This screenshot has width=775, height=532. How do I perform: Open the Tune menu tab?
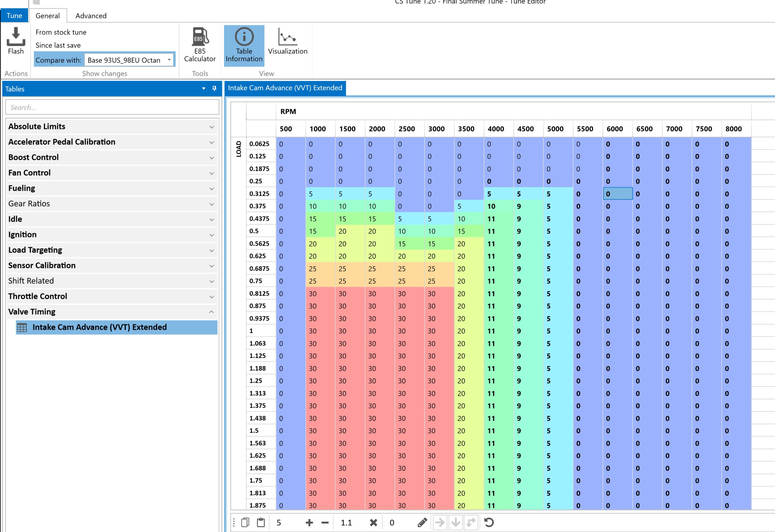pyautogui.click(x=14, y=16)
